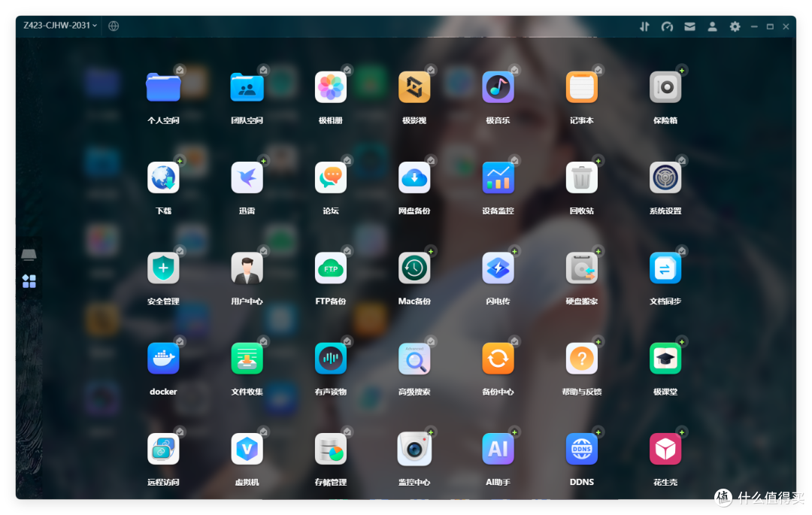Open the 团队空间 app

click(x=247, y=87)
